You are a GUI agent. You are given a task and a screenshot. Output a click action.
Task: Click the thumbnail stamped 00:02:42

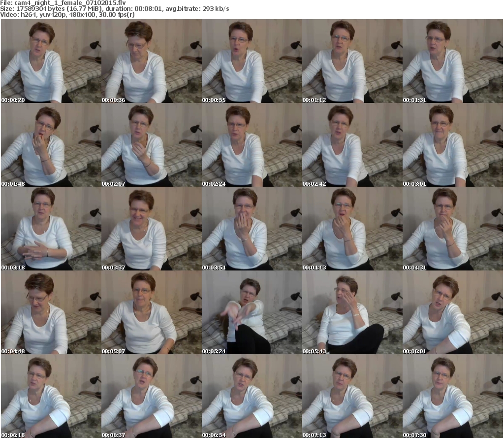coord(352,145)
